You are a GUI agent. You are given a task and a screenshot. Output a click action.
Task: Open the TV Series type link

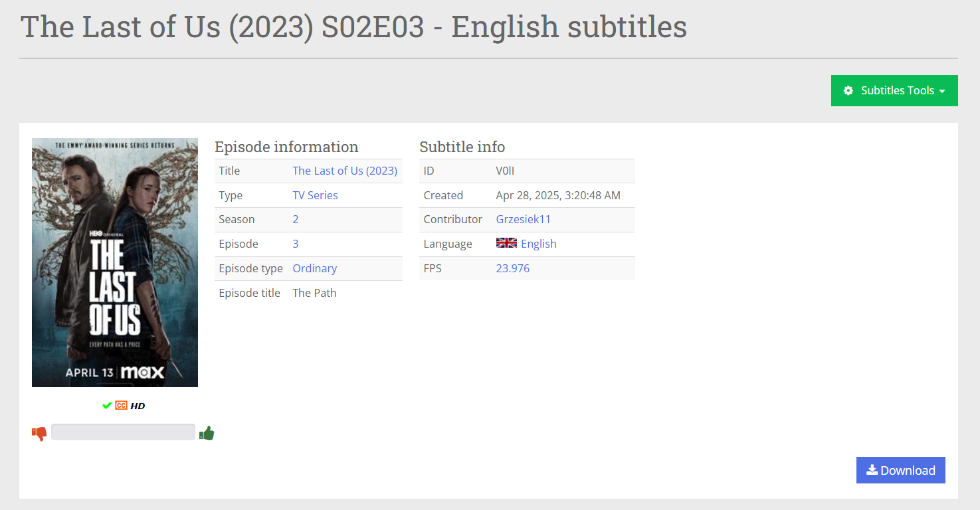(315, 195)
